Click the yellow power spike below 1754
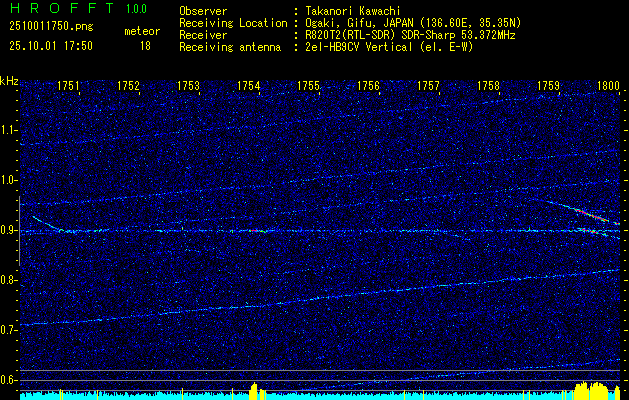This screenshot has width=629, height=400. (x=254, y=388)
